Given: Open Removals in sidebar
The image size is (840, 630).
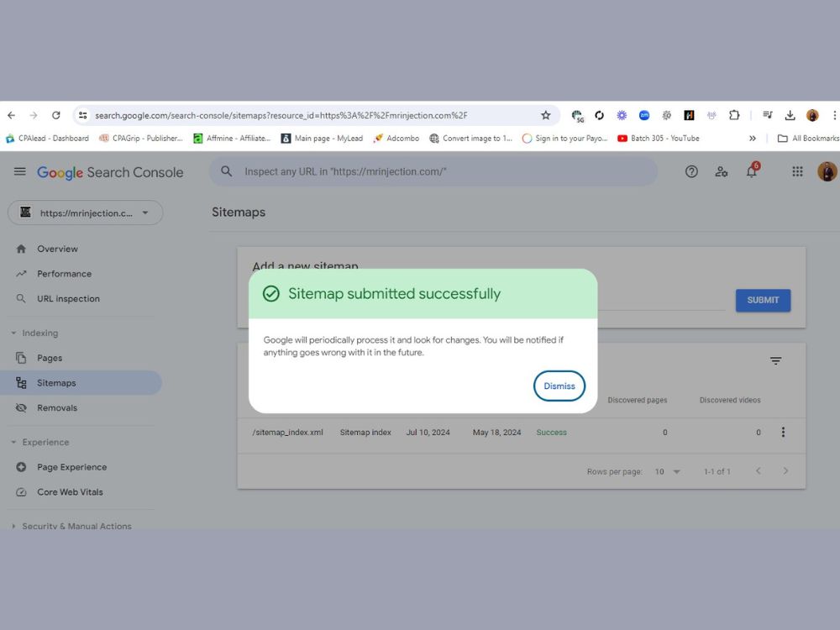Looking at the screenshot, I should point(57,407).
